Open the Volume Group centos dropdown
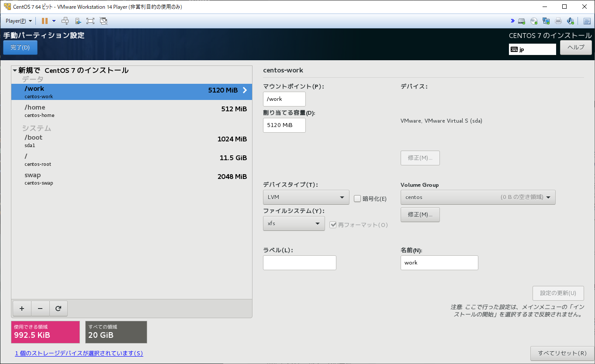 [x=477, y=197]
